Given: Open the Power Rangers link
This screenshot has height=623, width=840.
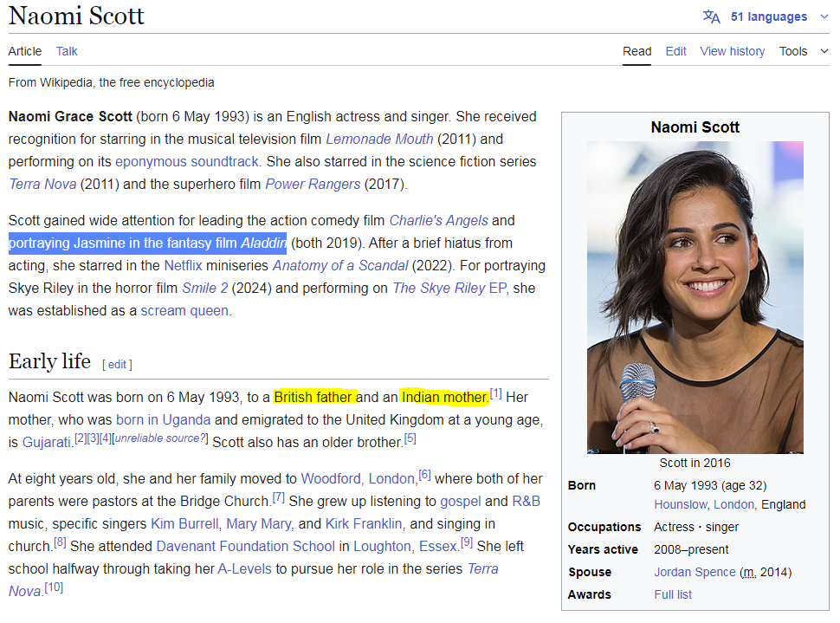Looking at the screenshot, I should coord(313,184).
